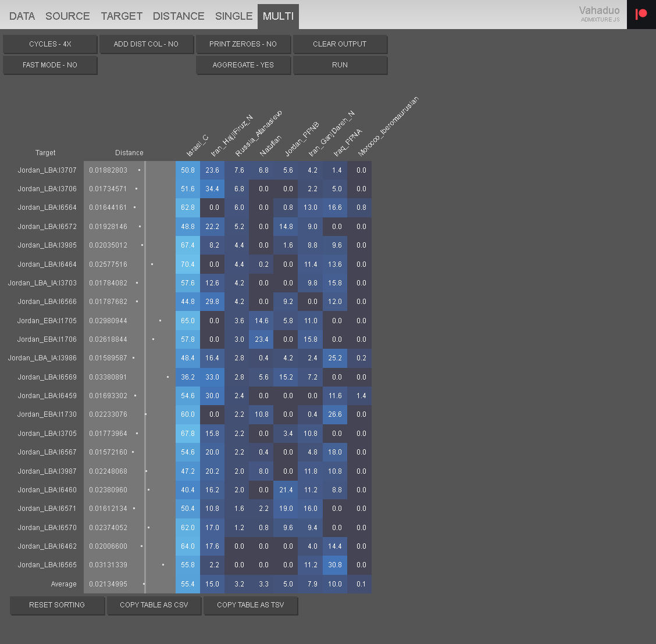Viewport: 656px width, 644px height.
Task: Select target row Jordan_EBA:I1730
Action: click(x=47, y=414)
